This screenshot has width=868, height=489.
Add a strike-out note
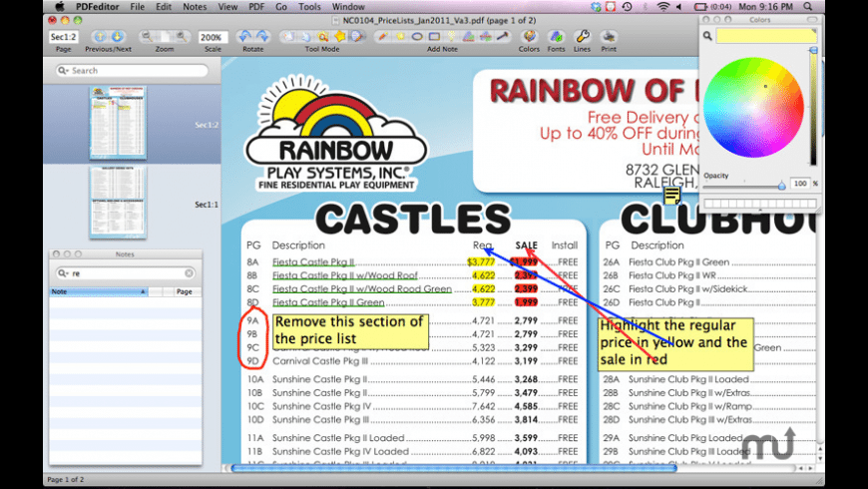[x=486, y=37]
